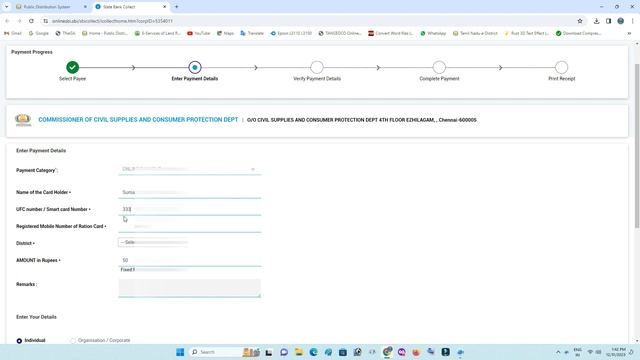
Task: Open the Windows Start menu
Action: point(180,352)
